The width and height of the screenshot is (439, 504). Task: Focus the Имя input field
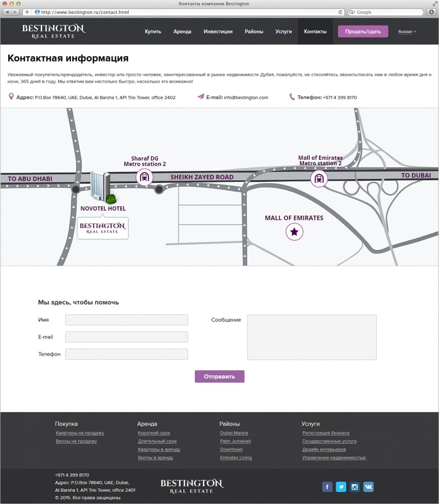[127, 320]
